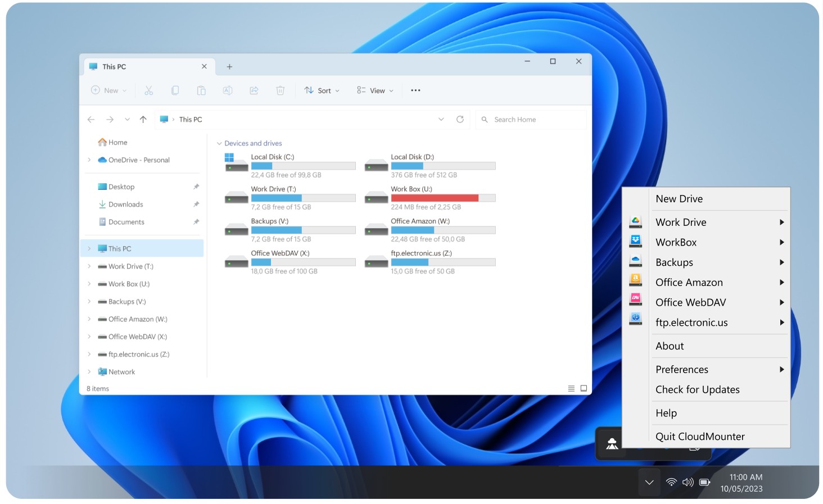Click the Delete trash icon in the toolbar
Screen dimensions: 823x504
click(280, 90)
